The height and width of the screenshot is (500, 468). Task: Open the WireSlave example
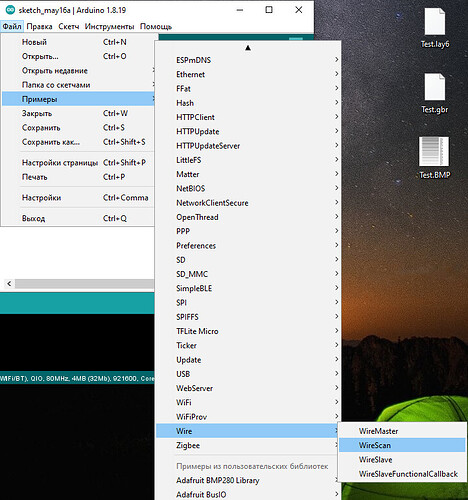[402, 460]
